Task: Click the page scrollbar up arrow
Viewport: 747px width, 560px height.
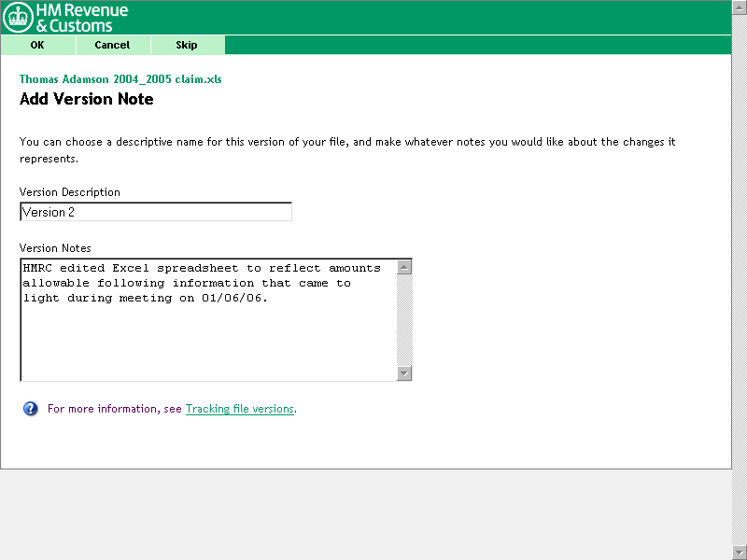Action: [739, 7]
